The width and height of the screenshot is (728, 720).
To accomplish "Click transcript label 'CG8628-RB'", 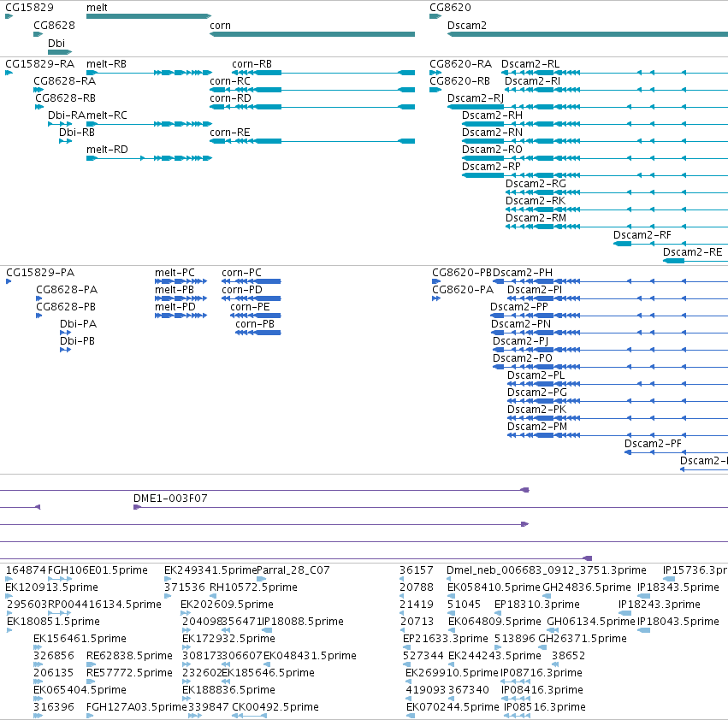I will (x=66, y=98).
